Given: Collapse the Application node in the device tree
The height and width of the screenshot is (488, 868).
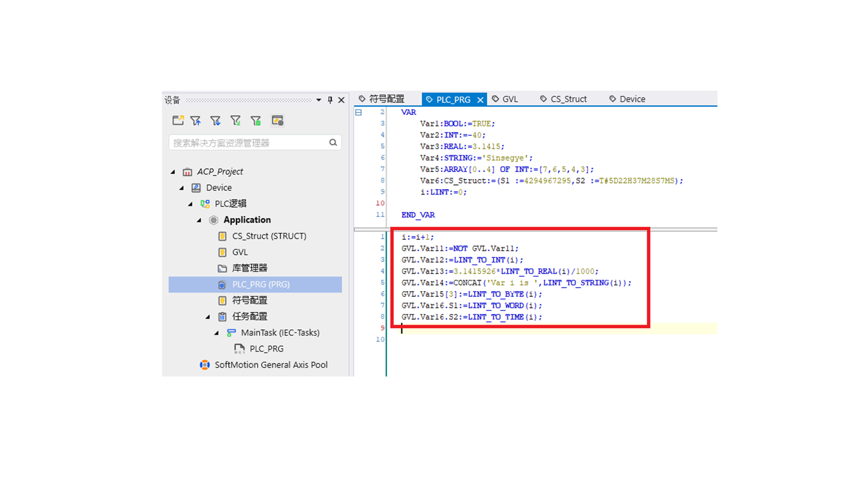Looking at the screenshot, I should point(199,220).
